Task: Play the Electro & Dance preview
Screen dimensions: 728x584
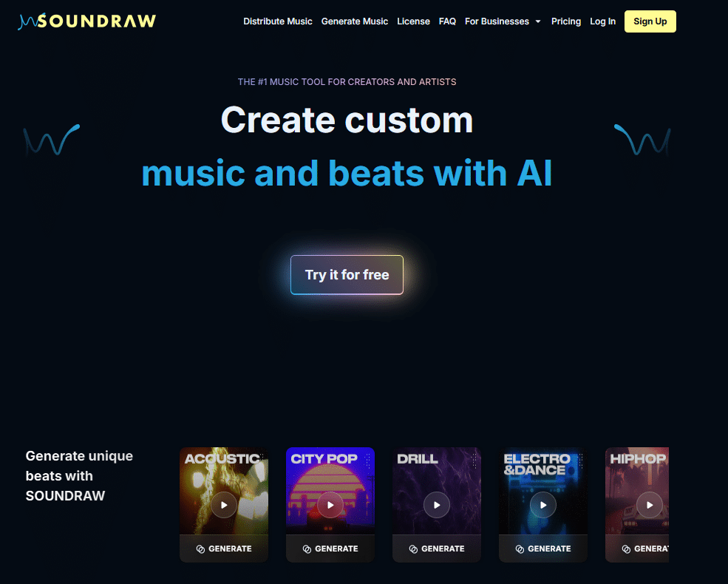Action: point(542,505)
